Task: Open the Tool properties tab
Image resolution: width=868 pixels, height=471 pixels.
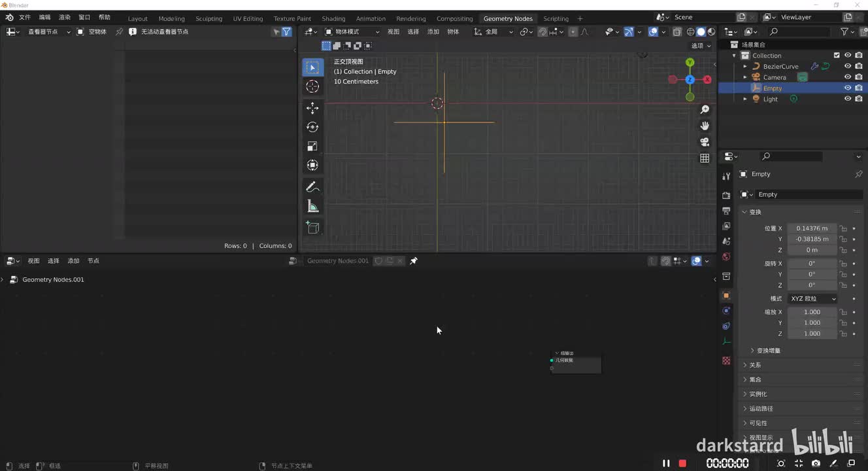Action: point(726,177)
